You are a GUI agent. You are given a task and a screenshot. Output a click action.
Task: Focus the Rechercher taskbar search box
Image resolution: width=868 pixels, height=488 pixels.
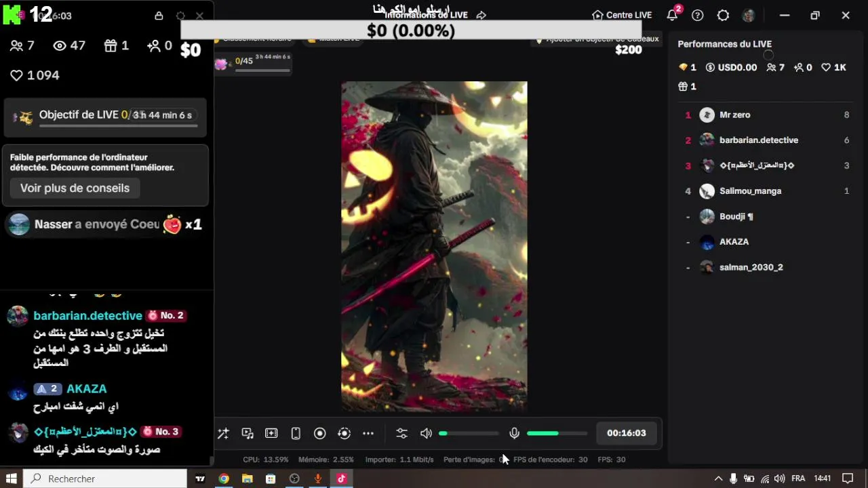click(x=106, y=479)
